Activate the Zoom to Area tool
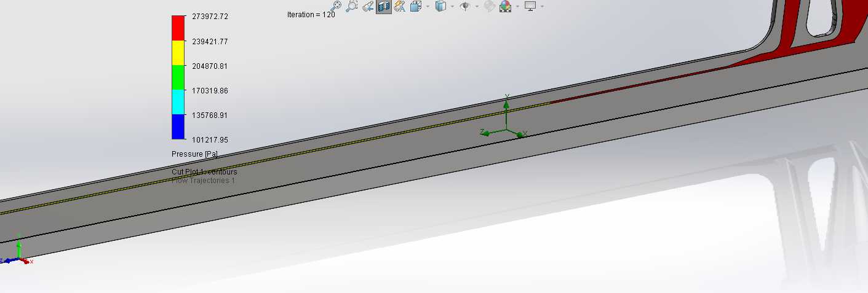Image resolution: width=868 pixels, height=293 pixels. (352, 6)
